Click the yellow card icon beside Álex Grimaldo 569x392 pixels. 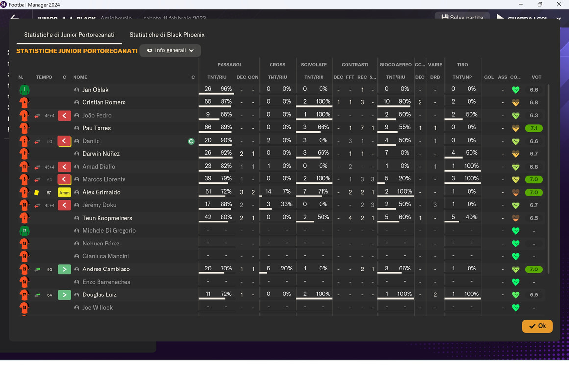[x=37, y=193]
